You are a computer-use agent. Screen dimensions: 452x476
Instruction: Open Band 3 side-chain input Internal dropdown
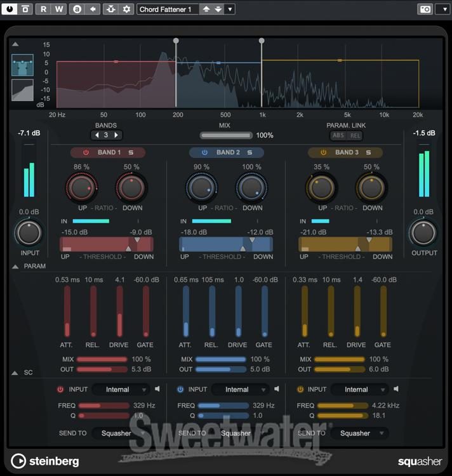pyautogui.click(x=359, y=390)
